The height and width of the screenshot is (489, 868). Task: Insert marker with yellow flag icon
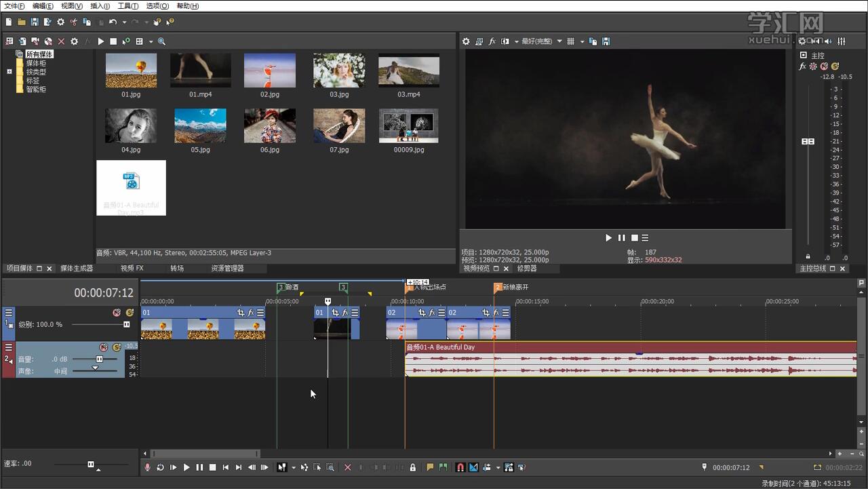[430, 467]
